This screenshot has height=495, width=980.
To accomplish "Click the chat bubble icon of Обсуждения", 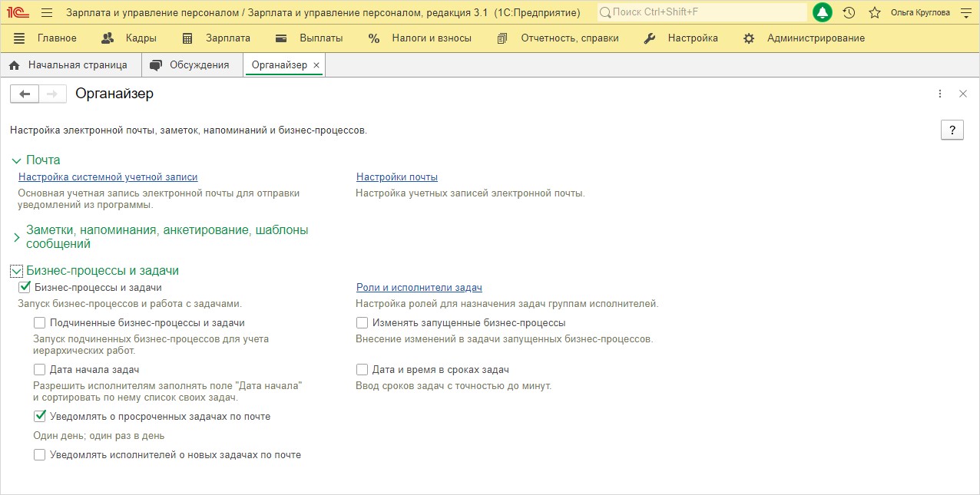I will pyautogui.click(x=156, y=65).
